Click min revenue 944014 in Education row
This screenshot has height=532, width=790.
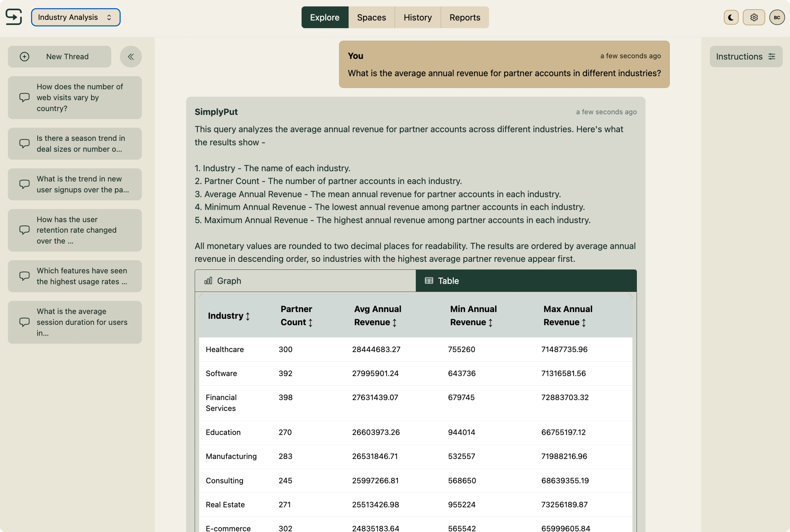461,432
